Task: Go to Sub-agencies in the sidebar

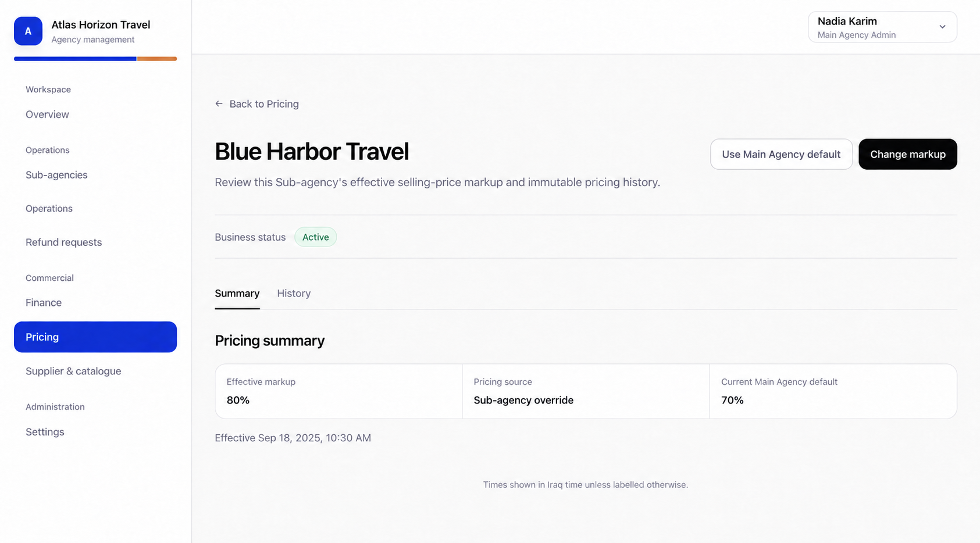Action: 56,175
